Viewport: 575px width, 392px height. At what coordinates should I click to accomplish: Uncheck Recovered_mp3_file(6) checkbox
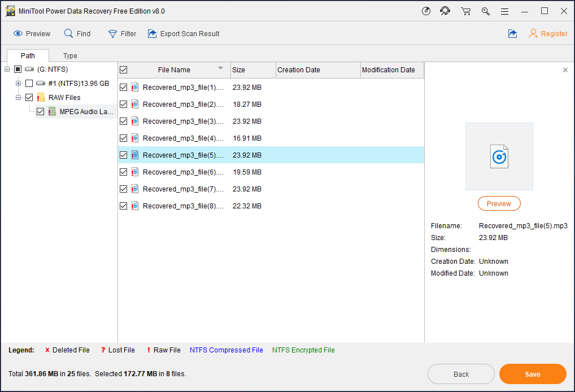coord(124,172)
